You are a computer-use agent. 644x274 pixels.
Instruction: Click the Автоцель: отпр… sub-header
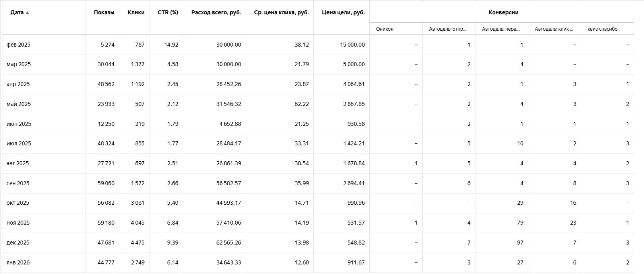(x=448, y=29)
